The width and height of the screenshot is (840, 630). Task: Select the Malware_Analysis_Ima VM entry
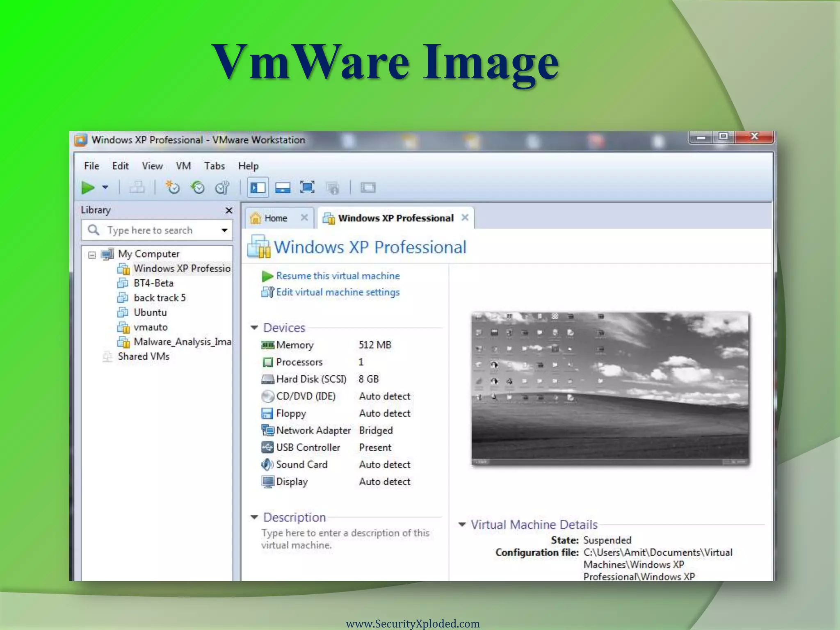(182, 342)
